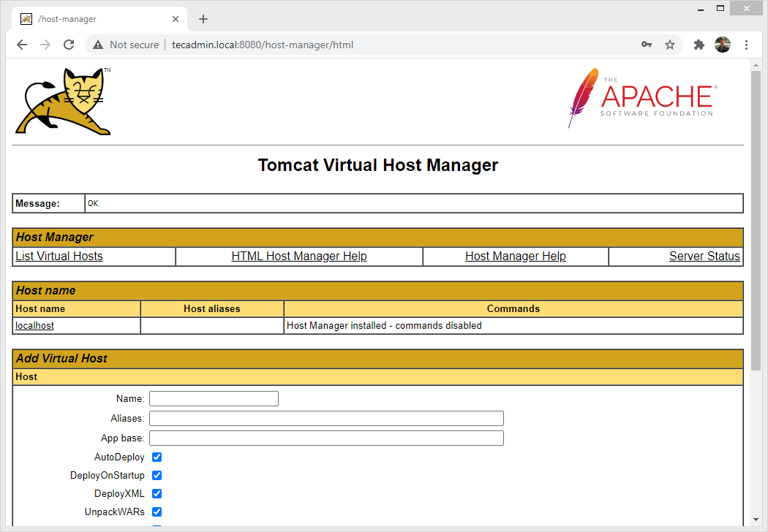Go back to the previous page
This screenshot has height=532, width=768.
pos(22,45)
